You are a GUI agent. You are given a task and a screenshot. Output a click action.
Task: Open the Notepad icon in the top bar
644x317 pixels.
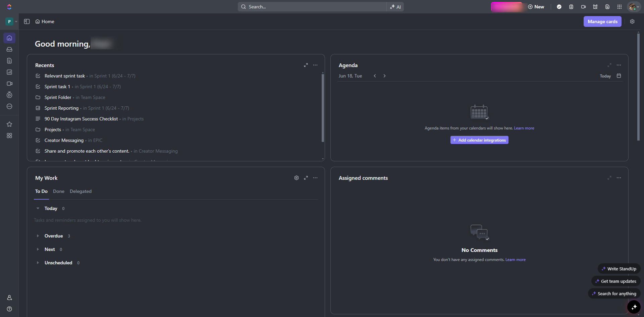coord(571,7)
